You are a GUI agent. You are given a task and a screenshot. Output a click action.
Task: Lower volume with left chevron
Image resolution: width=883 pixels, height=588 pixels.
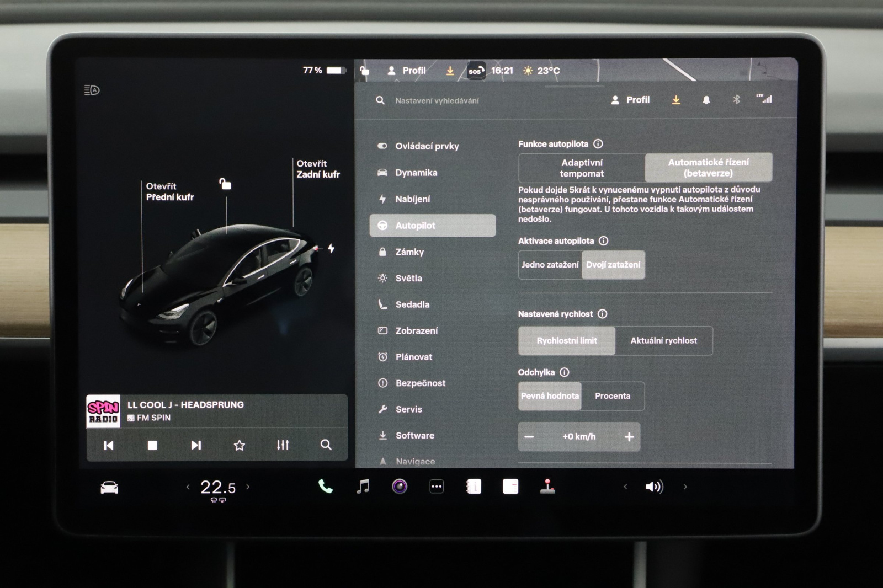(625, 487)
